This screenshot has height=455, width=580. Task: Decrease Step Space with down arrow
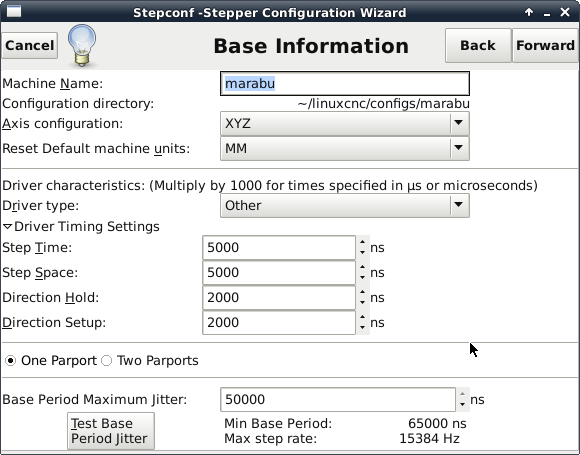(x=362, y=278)
